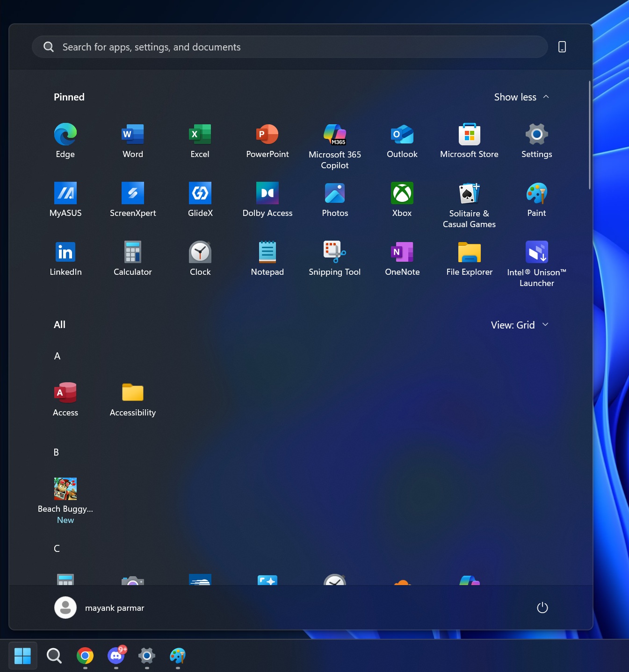Image resolution: width=629 pixels, height=672 pixels.
Task: Launch the Beach Buggy game
Action: click(x=65, y=501)
